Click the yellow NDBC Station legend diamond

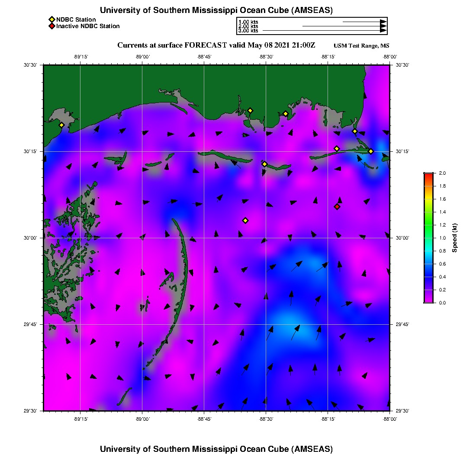tap(51, 19)
